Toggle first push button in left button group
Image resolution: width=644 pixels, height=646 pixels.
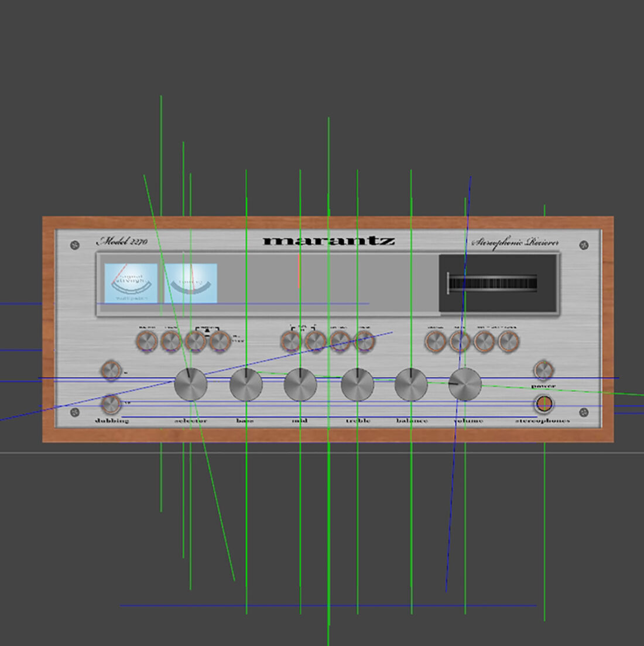pyautogui.click(x=146, y=341)
